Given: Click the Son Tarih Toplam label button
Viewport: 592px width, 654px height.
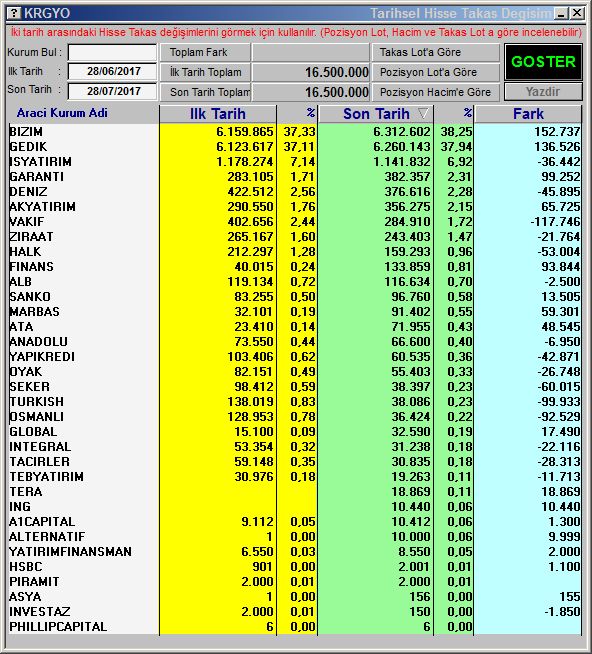Looking at the screenshot, I should tap(205, 92).
